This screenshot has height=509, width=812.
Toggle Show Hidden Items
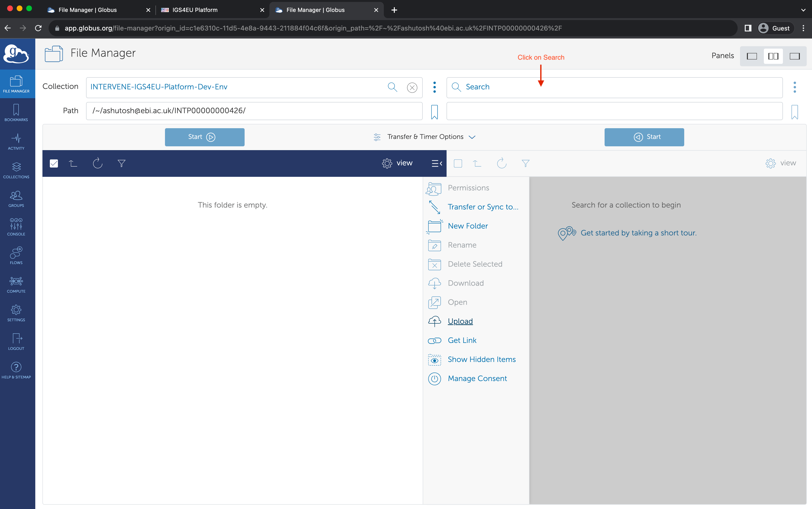pyautogui.click(x=481, y=360)
